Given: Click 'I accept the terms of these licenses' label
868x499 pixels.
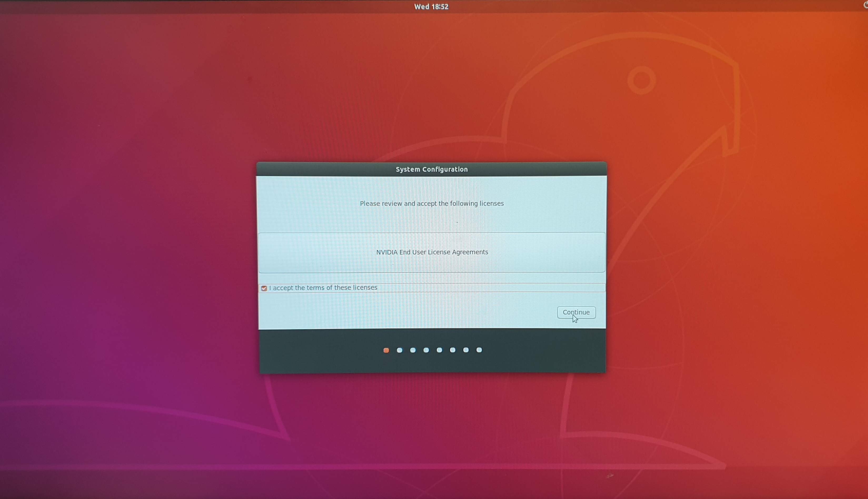Looking at the screenshot, I should pos(323,288).
